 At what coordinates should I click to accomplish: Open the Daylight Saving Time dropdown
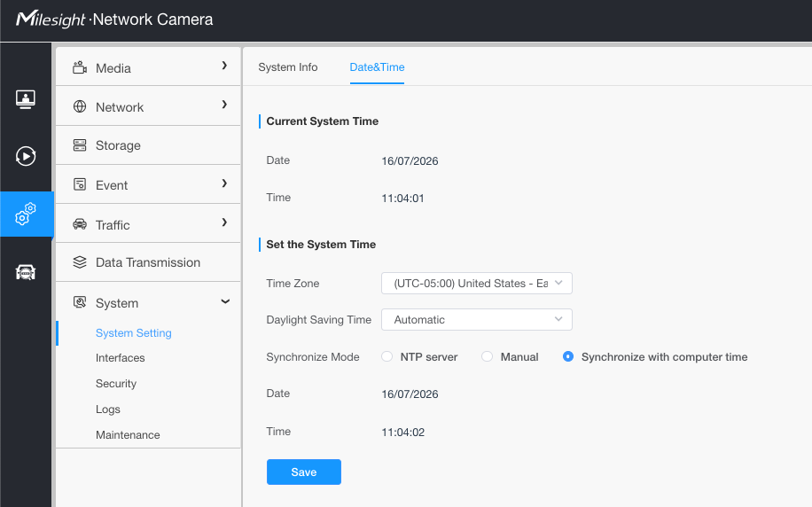tap(476, 319)
